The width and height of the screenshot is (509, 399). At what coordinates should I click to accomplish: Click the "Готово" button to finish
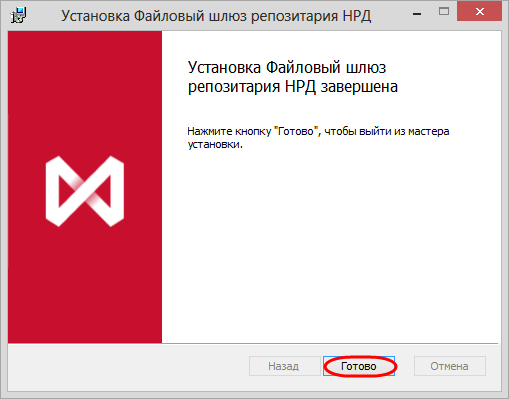pos(359,366)
